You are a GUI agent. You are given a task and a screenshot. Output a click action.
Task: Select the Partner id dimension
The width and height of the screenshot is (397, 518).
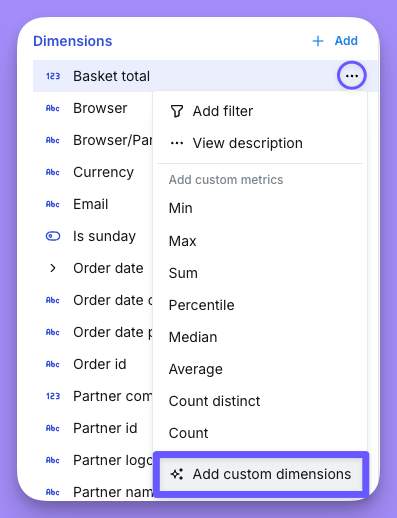point(105,428)
